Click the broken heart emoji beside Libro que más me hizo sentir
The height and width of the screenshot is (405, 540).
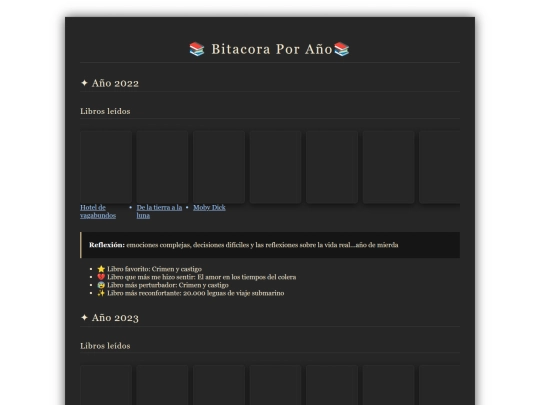(101, 277)
